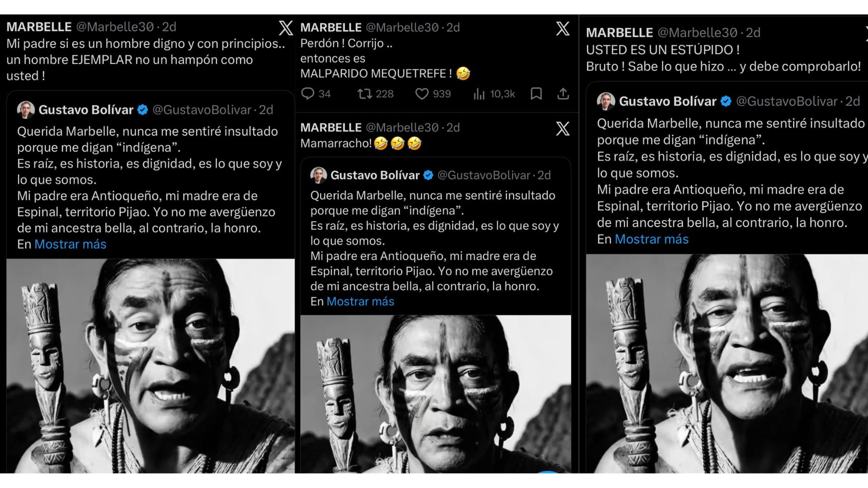Click the view count analytics icon
Image resolution: width=868 pixels, height=488 pixels.
pos(479,94)
